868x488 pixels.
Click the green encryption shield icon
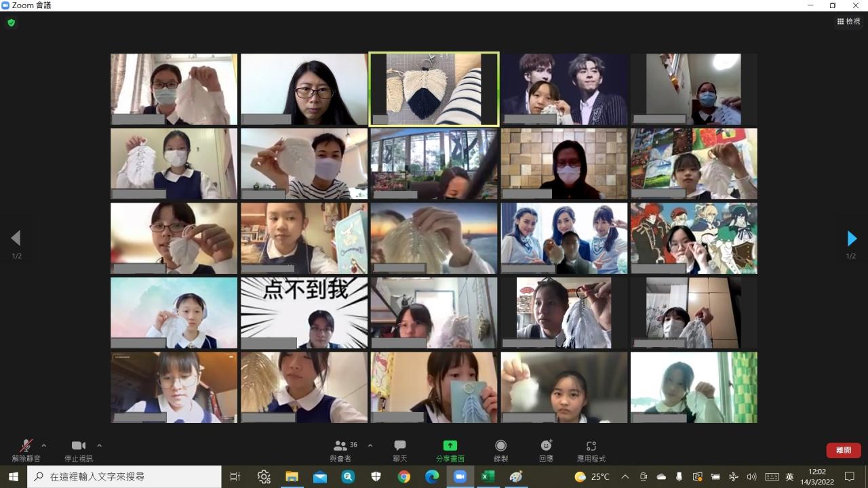tap(11, 22)
